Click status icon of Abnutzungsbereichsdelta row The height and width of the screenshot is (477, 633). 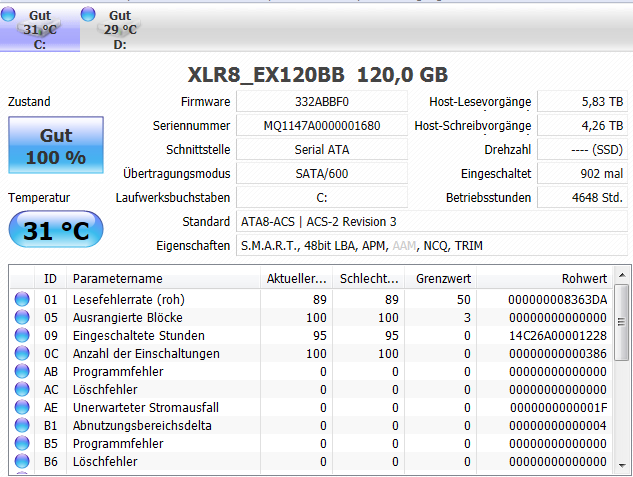click(x=22, y=425)
